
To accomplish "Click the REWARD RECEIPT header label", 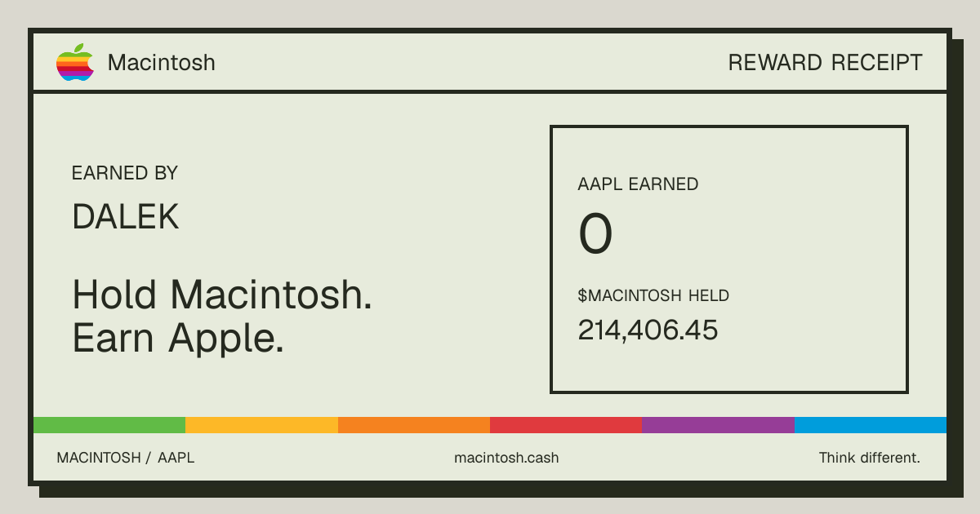I will 825,62.
